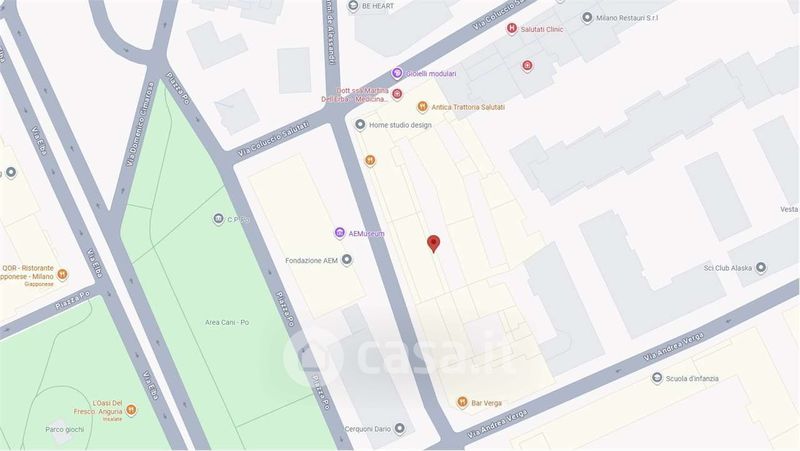Select the Parco giochi label

tap(64, 429)
